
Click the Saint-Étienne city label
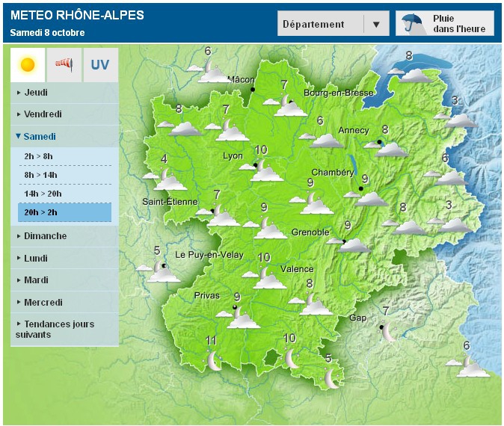[x=170, y=202]
